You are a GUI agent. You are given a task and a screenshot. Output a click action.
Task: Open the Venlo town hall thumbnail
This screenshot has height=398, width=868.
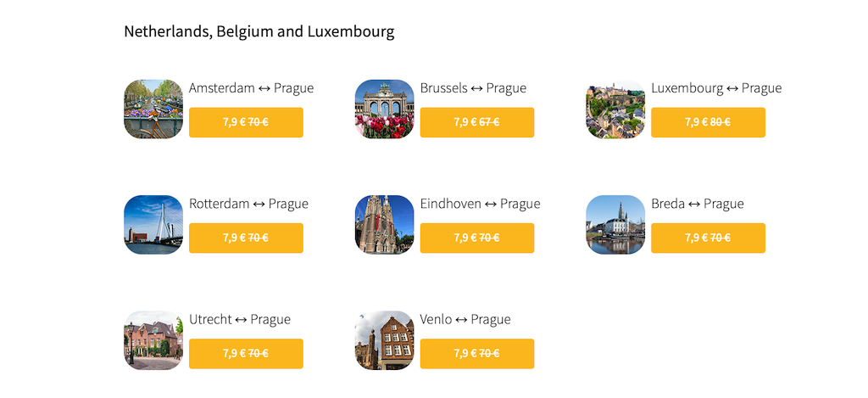pyautogui.click(x=384, y=340)
